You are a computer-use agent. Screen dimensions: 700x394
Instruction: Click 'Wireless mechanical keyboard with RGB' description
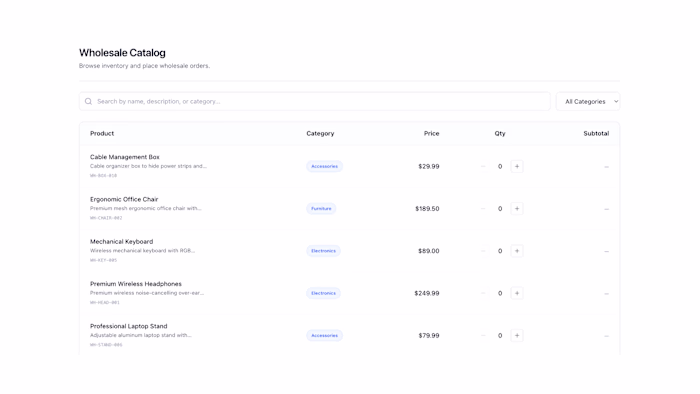(x=142, y=251)
